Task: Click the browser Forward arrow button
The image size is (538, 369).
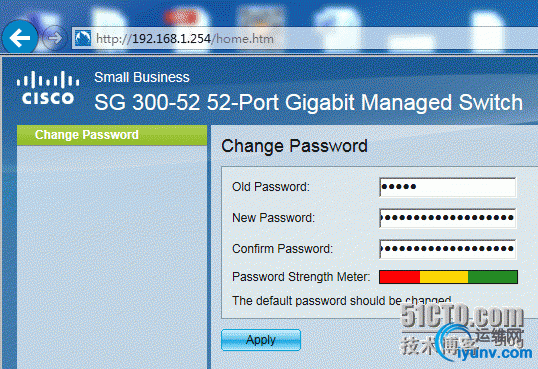Action: (x=54, y=38)
